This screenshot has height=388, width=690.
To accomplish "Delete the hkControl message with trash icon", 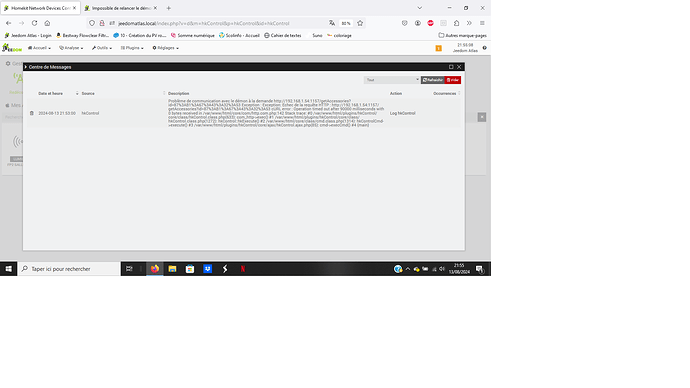I will pyautogui.click(x=32, y=113).
